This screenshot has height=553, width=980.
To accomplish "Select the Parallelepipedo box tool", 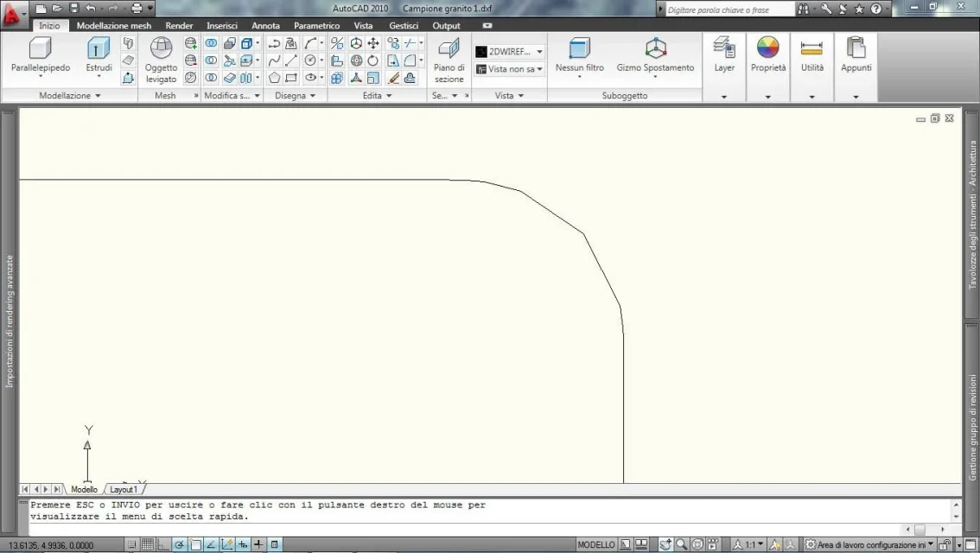I will [41, 55].
